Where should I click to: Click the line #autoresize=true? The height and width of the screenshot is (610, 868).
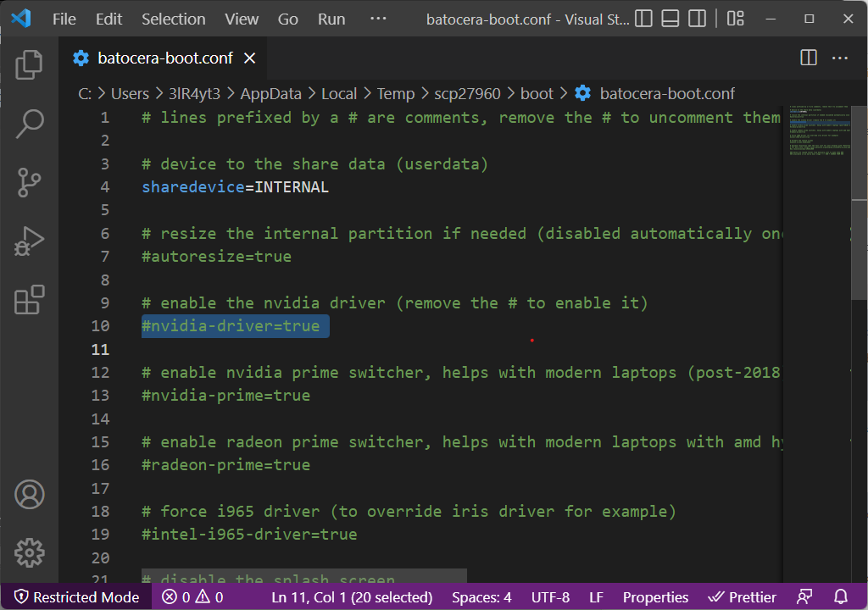[x=216, y=257]
